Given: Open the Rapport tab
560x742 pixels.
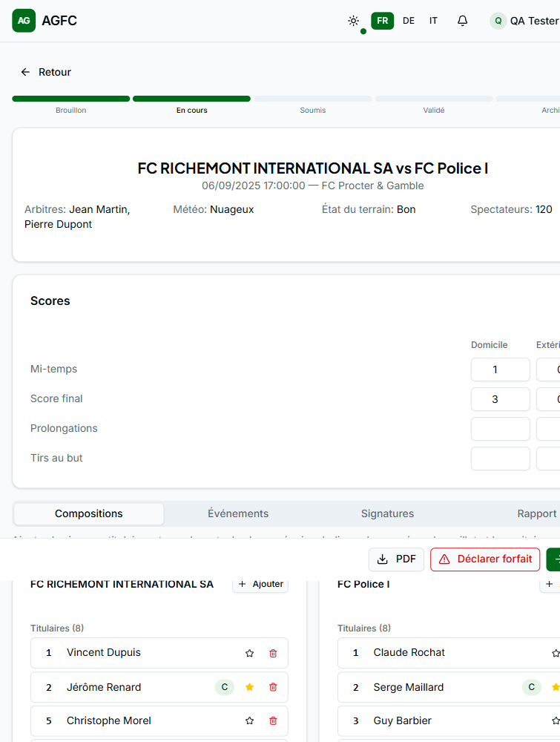Looking at the screenshot, I should click(537, 513).
